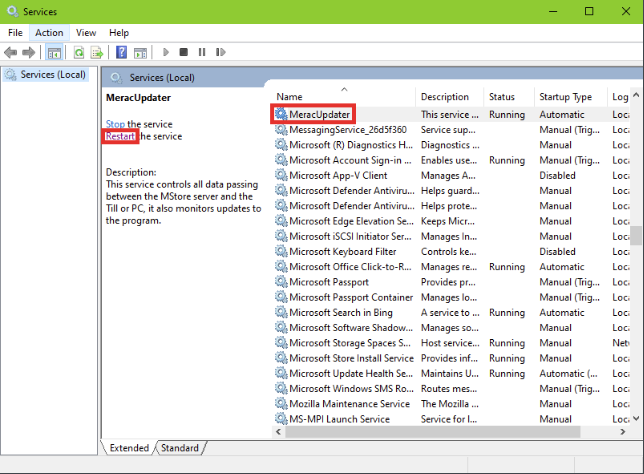Open the Action menu
The image size is (644, 474).
pos(49,33)
